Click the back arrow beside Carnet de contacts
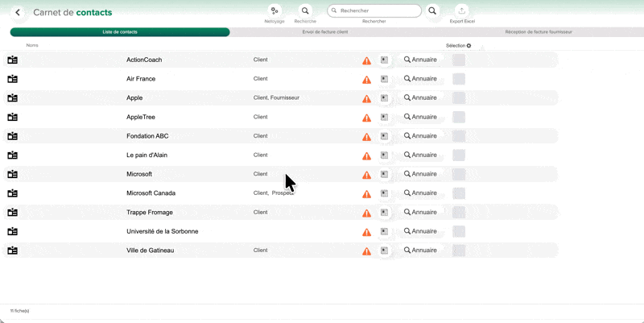The height and width of the screenshot is (323, 644). (18, 12)
